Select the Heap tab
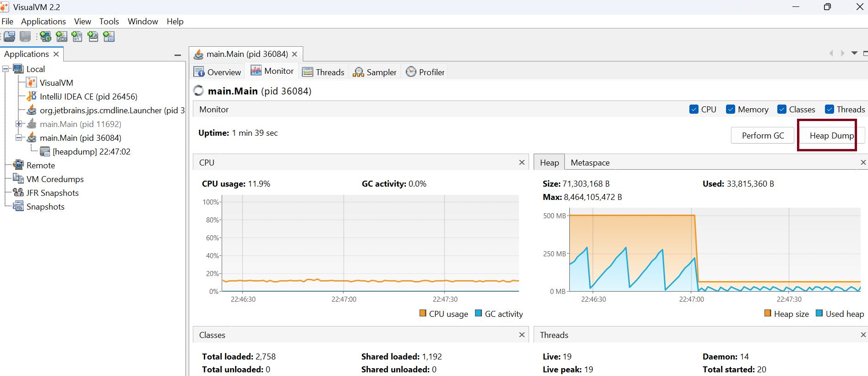868x376 pixels. point(549,163)
